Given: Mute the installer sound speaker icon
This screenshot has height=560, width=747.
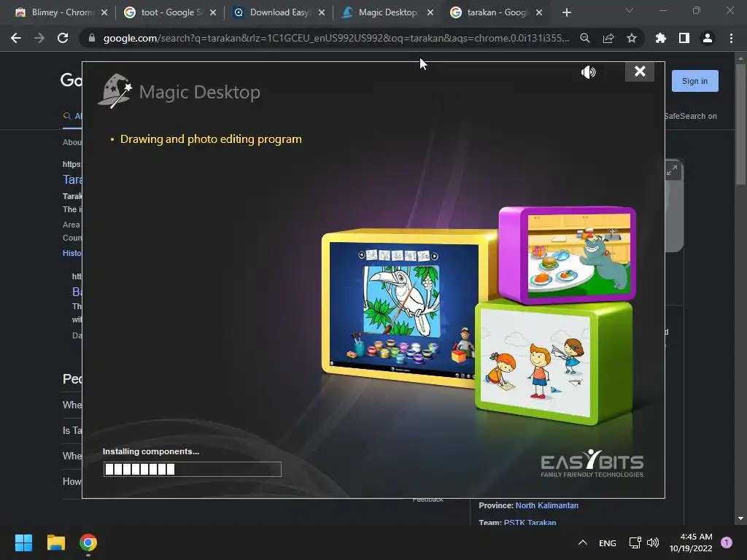Looking at the screenshot, I should pos(589,72).
